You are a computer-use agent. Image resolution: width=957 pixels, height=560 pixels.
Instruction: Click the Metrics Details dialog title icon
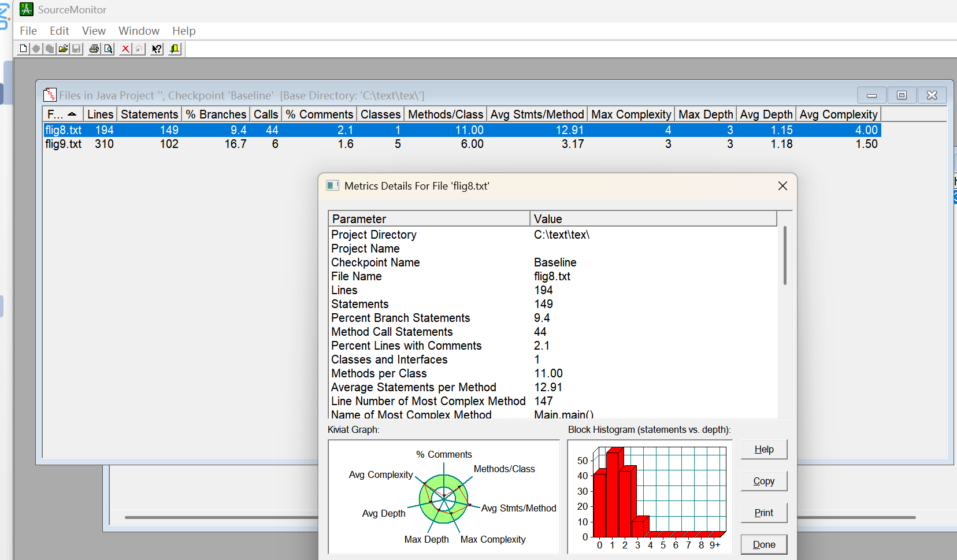332,186
